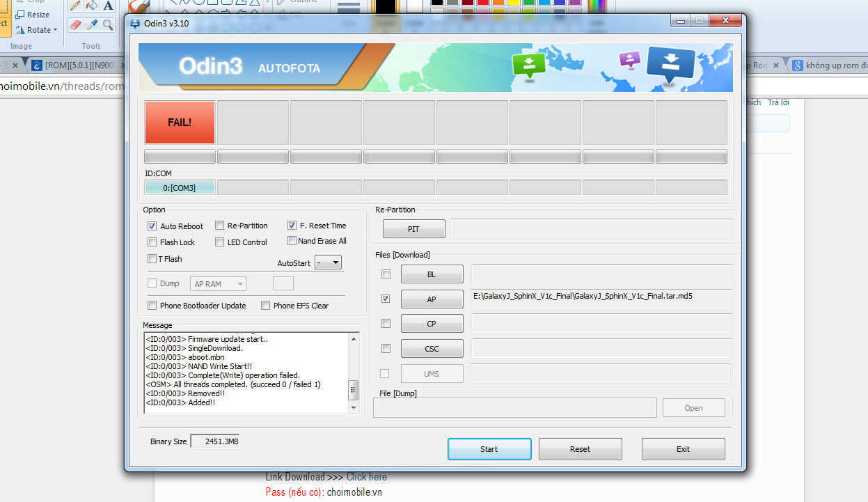Enable the Re-Partition checkbox
This screenshot has height=502, width=868.
pos(219,226)
